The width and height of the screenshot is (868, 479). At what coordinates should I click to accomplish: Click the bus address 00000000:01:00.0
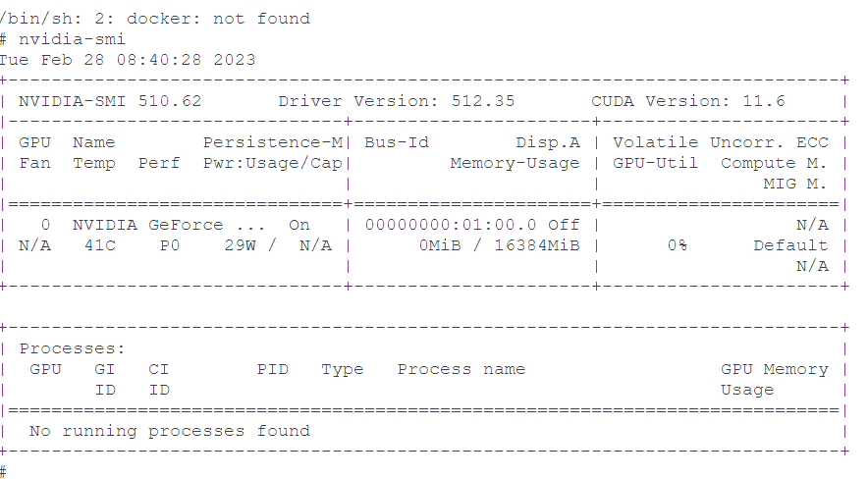click(x=451, y=225)
